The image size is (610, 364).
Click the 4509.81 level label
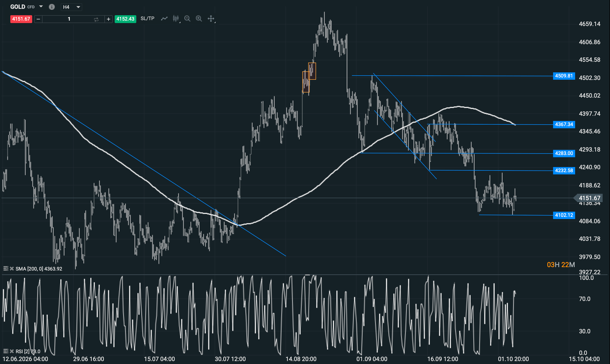click(564, 76)
